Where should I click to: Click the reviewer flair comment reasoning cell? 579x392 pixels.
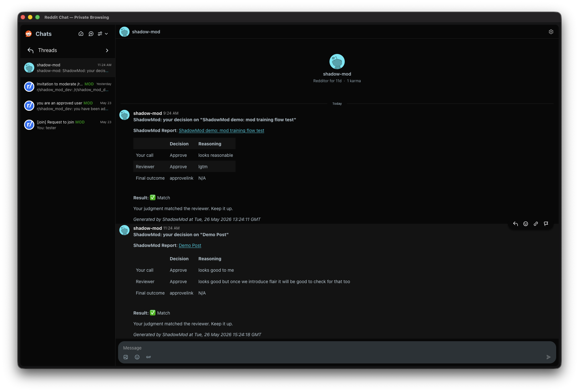click(274, 282)
